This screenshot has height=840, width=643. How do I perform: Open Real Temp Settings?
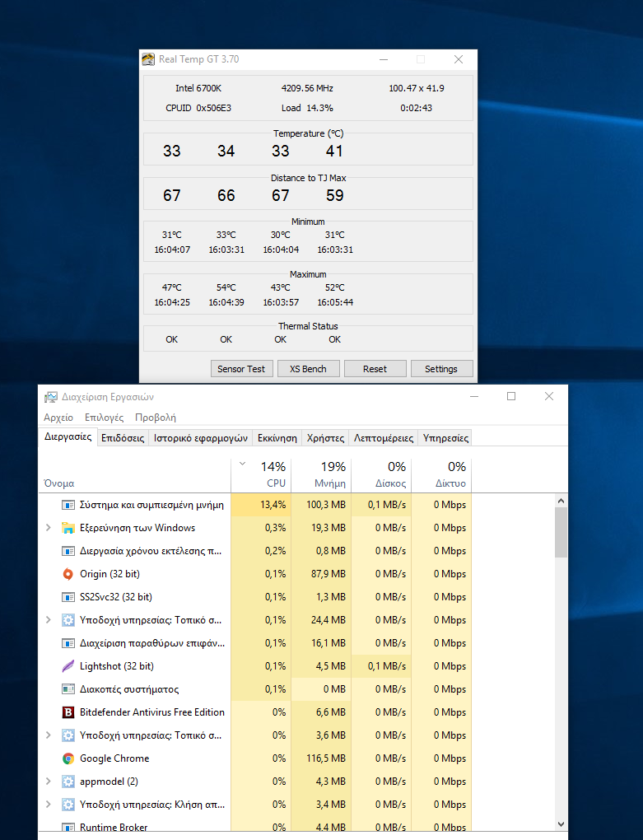click(x=441, y=369)
